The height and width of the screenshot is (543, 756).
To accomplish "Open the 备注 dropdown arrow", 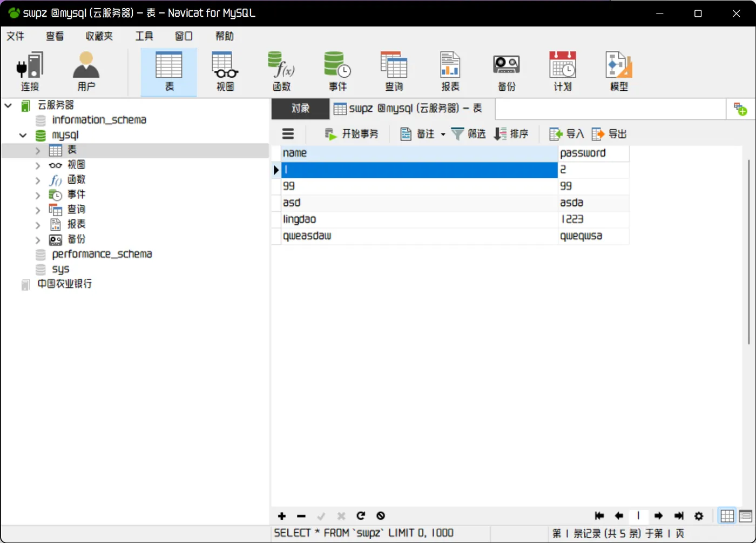I will click(443, 134).
